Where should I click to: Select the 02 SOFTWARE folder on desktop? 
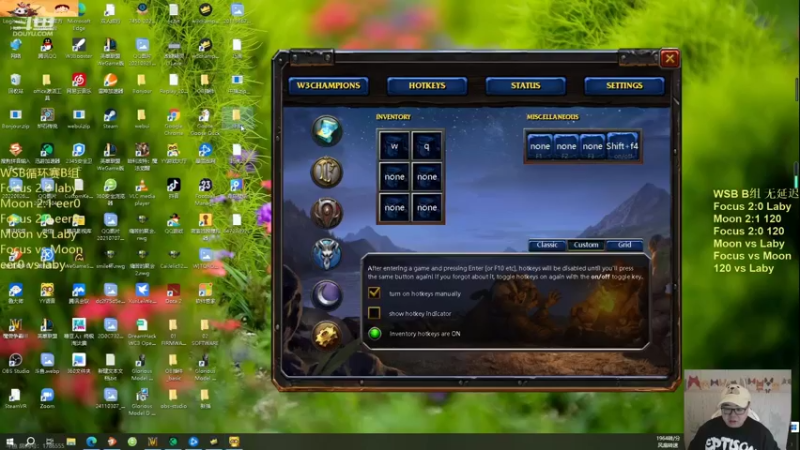click(205, 332)
